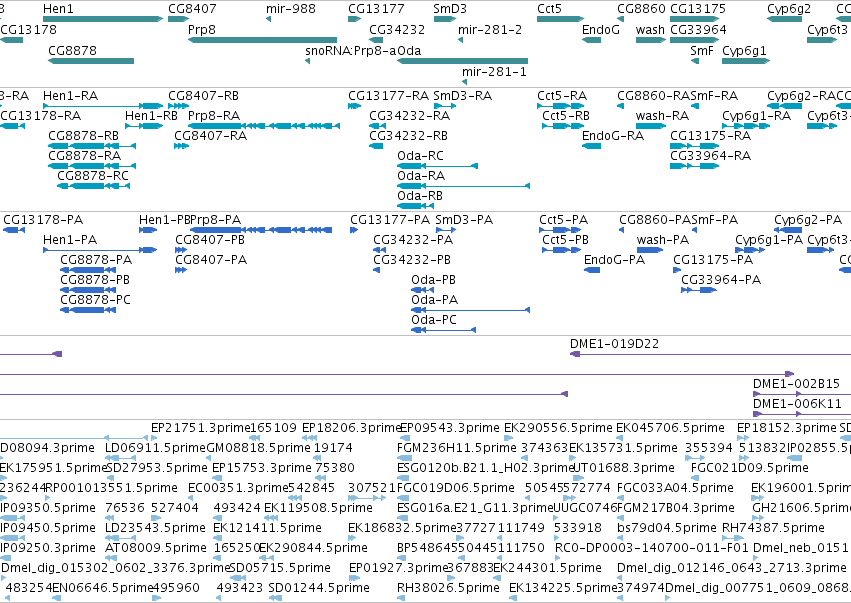
Task: Click the RH74387.5prime EST label
Action: [x=773, y=529]
